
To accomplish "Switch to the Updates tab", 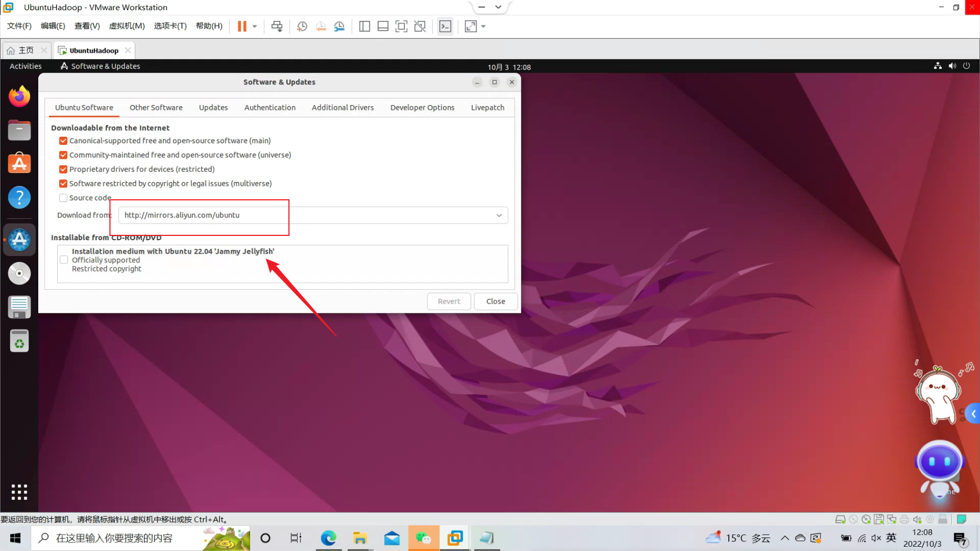I will coord(213,108).
